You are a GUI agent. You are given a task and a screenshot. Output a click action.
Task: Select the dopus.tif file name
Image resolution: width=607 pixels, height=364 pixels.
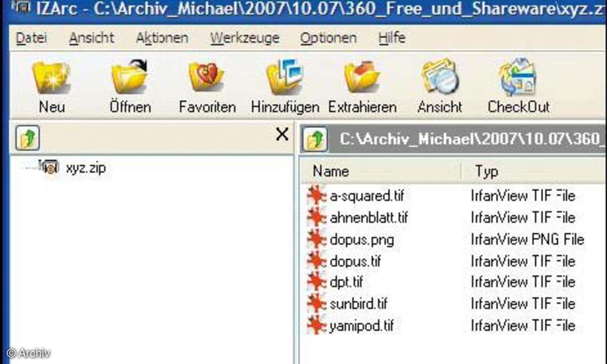pyautogui.click(x=355, y=261)
